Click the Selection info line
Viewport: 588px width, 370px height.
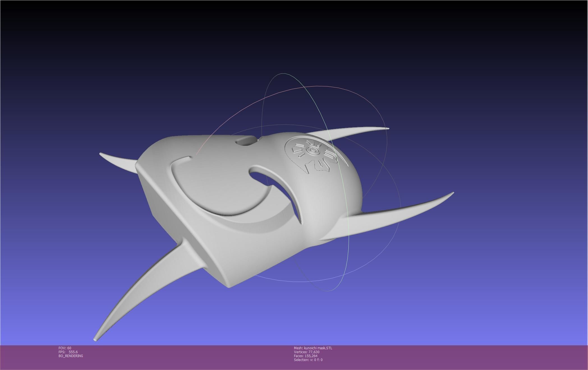[x=308, y=360]
